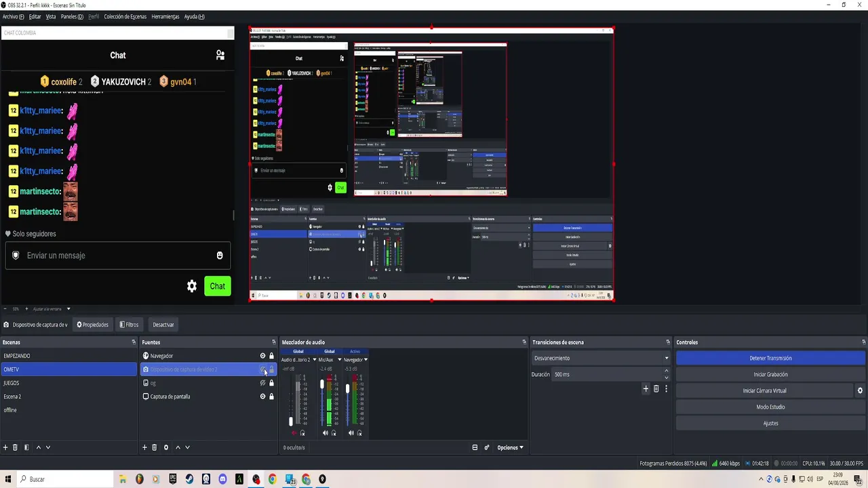Open the Herramientas menu
Screen dimensions: 868x488
click(x=165, y=16)
